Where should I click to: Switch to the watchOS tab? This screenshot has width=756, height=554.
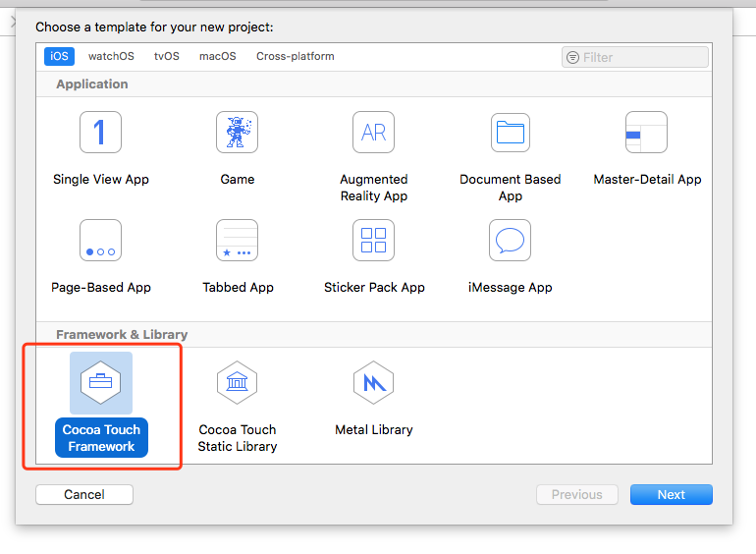111,56
